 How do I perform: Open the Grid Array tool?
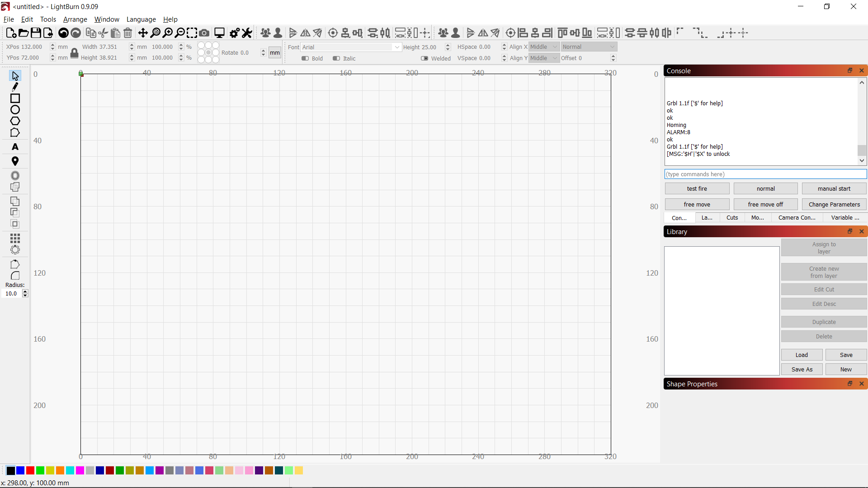point(15,238)
